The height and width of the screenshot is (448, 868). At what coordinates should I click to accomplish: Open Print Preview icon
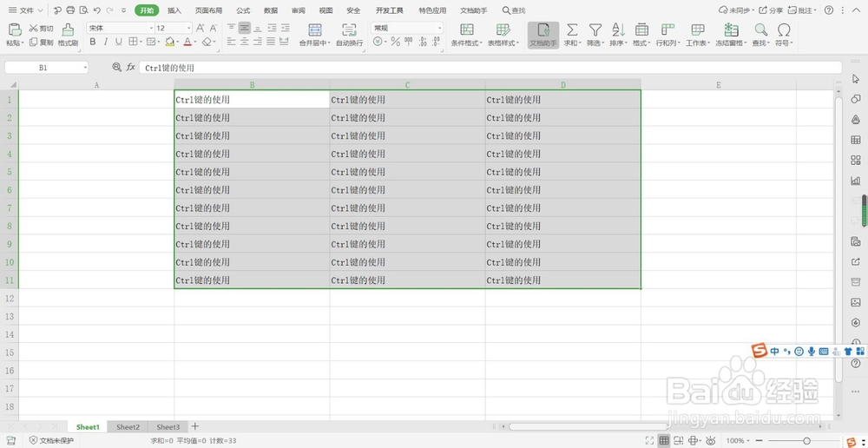[x=83, y=10]
